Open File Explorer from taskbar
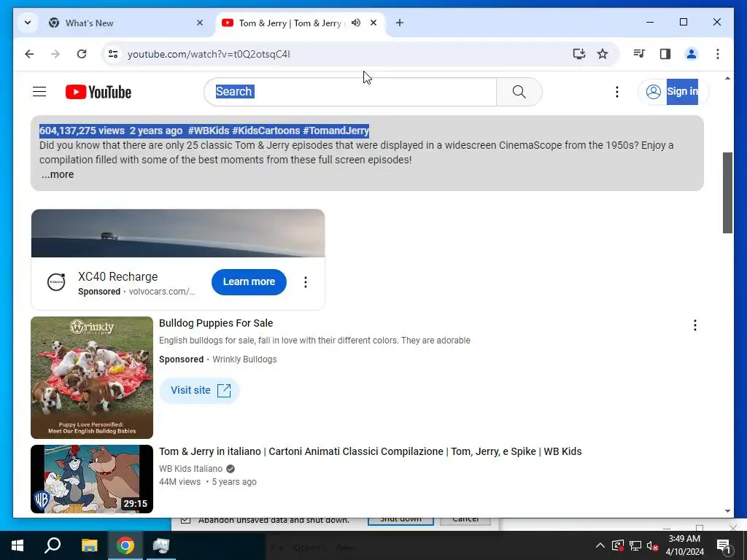The image size is (747, 560). 89,545
